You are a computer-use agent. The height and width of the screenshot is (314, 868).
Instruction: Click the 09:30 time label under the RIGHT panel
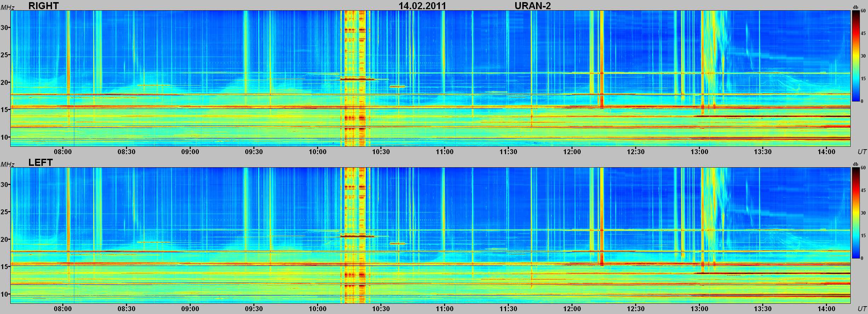[x=254, y=152]
